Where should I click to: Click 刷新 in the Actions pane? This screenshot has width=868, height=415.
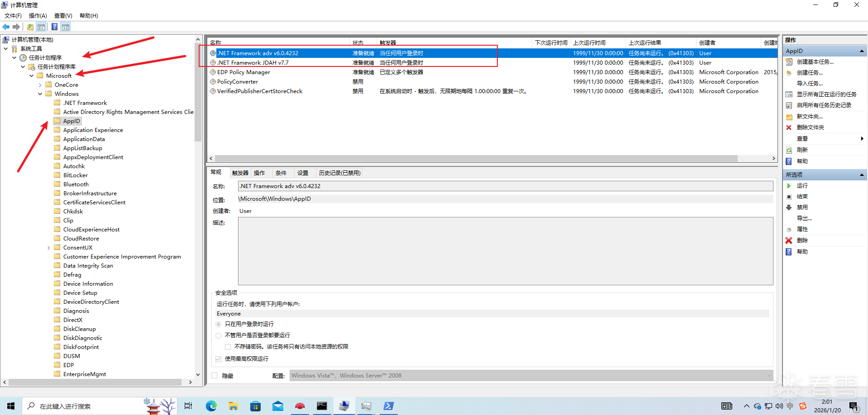(x=802, y=150)
